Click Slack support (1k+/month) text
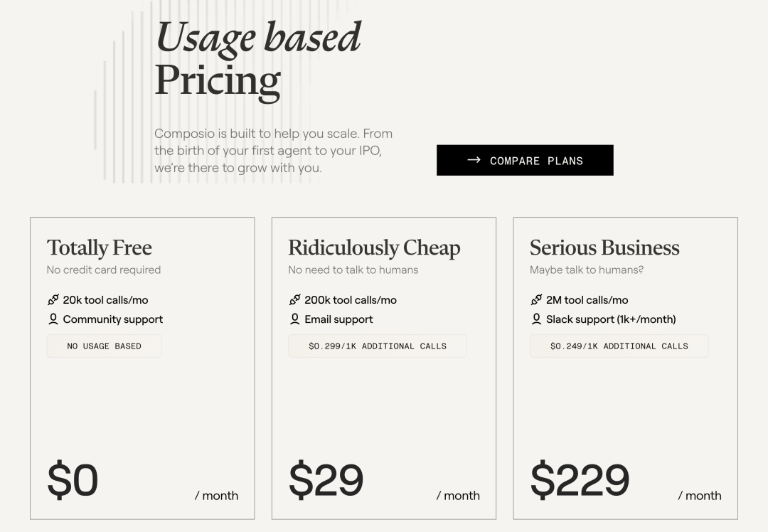Screen dimensions: 768x532 point(611,319)
